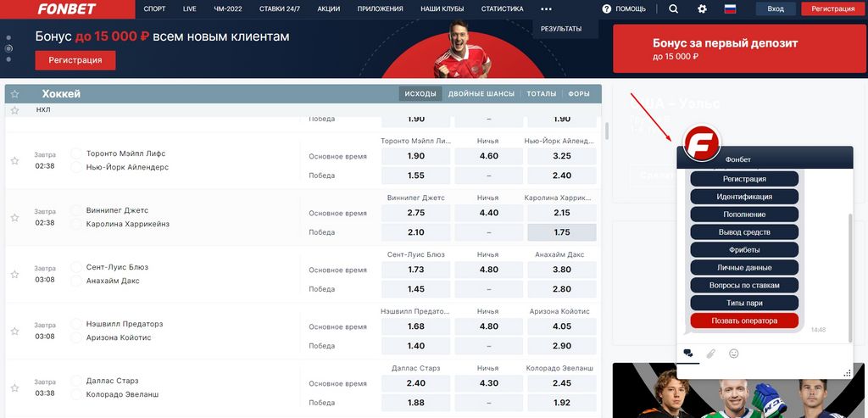Image resolution: width=868 pixels, height=418 pixels.
Task: Click Личные данные option in chat
Action: pos(744,267)
